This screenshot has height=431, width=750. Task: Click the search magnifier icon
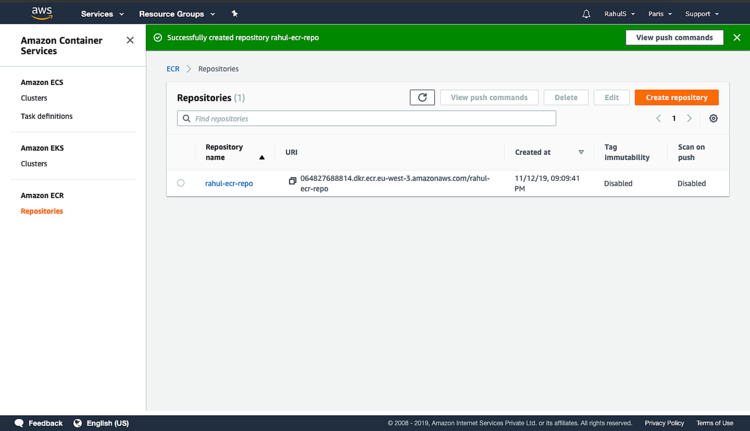187,118
